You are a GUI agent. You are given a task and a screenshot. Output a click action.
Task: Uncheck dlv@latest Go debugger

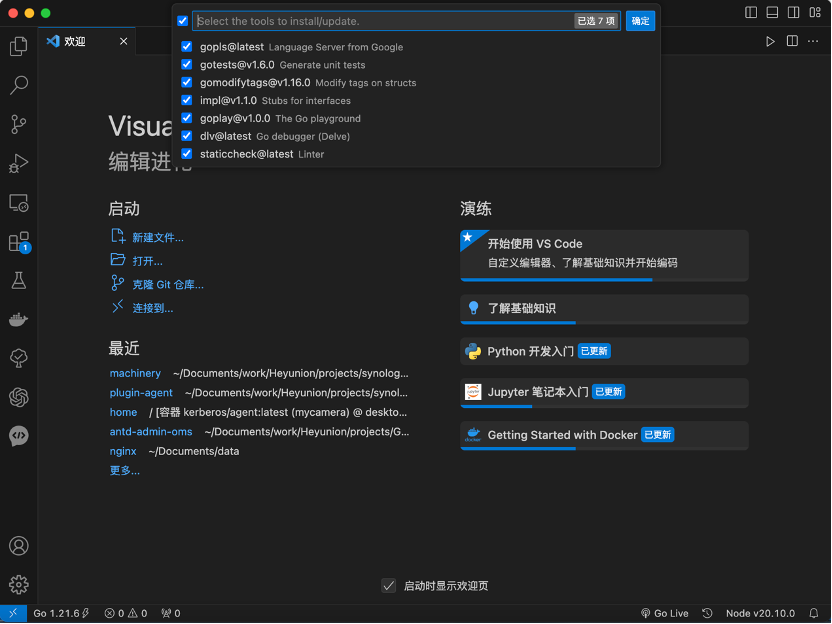(x=186, y=136)
